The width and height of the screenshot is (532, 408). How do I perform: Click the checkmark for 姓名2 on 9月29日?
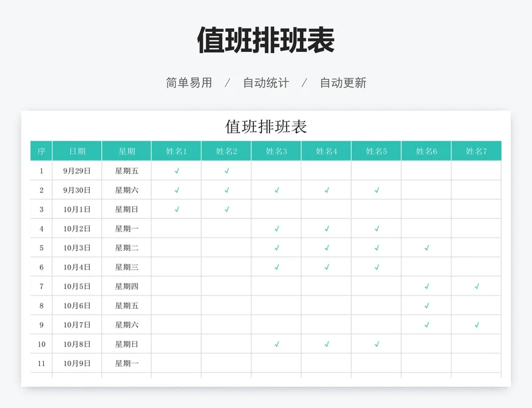227,171
